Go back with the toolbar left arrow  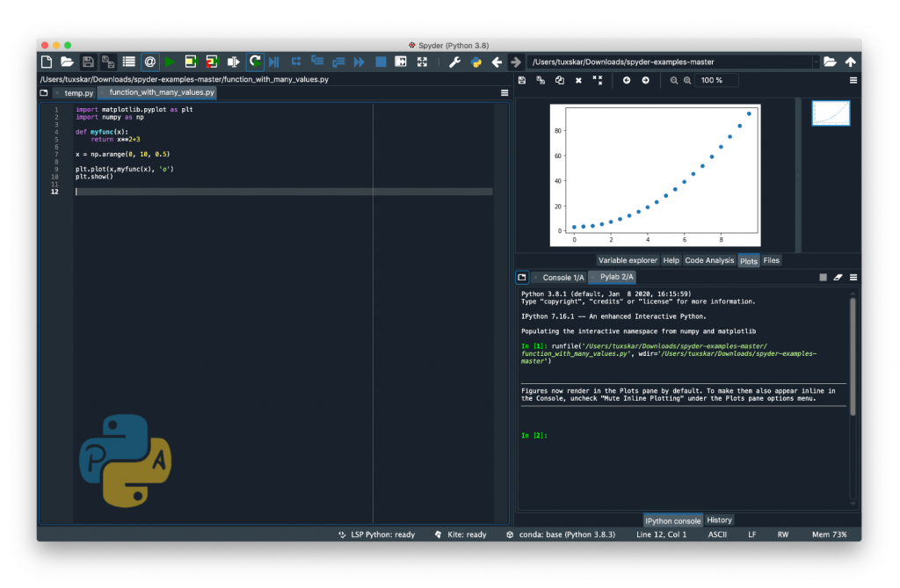point(497,62)
